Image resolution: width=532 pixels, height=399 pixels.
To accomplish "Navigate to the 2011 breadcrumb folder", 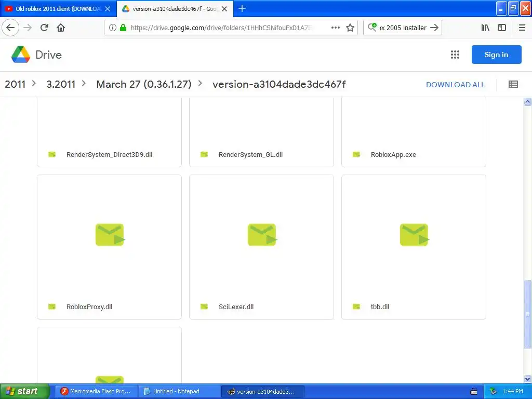I will 15,84.
